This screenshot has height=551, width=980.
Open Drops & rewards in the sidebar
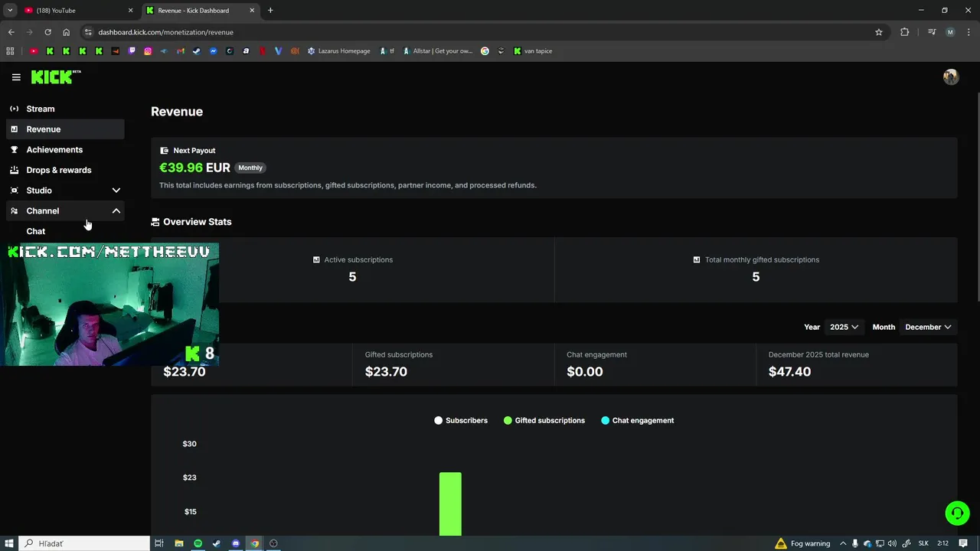coord(65,170)
